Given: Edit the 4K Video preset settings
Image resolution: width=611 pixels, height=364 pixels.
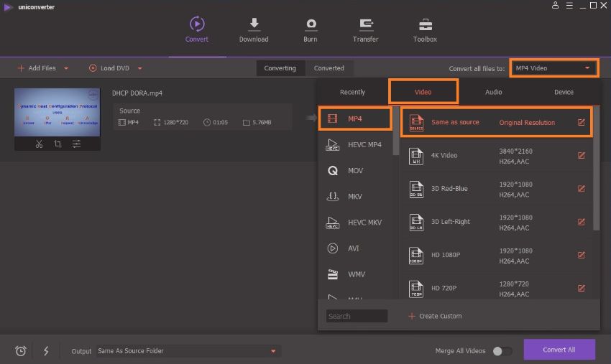Looking at the screenshot, I should click(582, 156).
